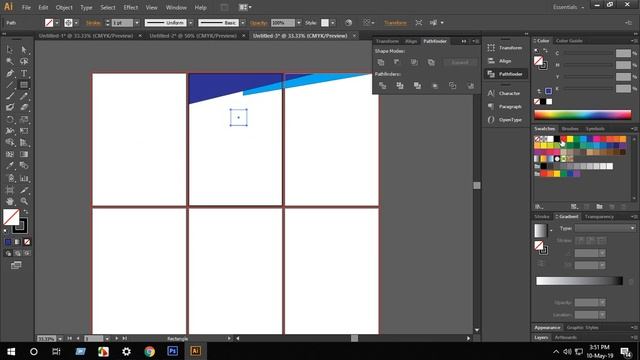Select the Paintbrush tool
The width and height of the screenshot is (640, 360).
[x=10, y=96]
